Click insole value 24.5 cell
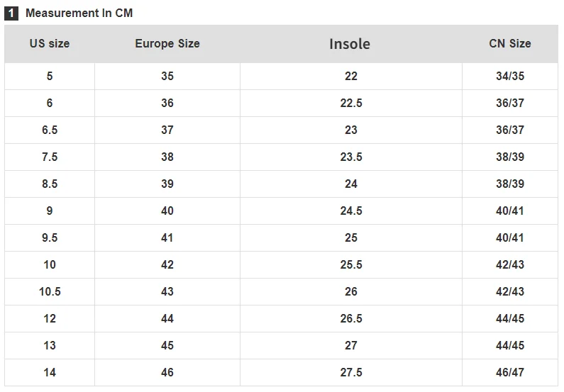This screenshot has width=564, height=392. coord(351,211)
